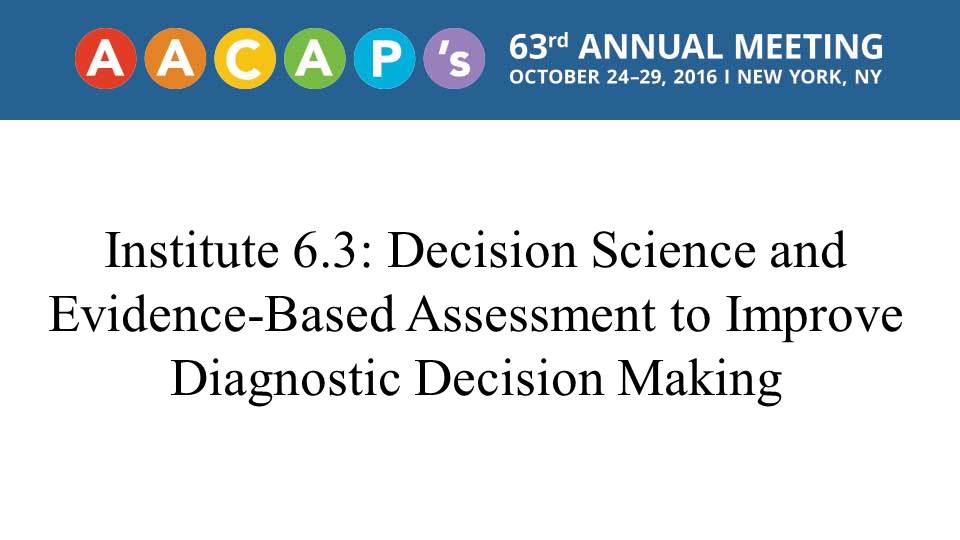Click the red A circle logo
960x540 pixels.
click(x=106, y=60)
